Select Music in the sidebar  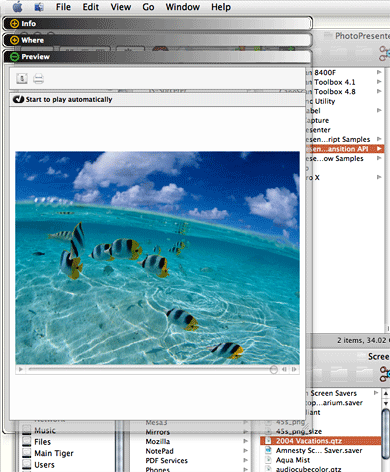click(45, 430)
